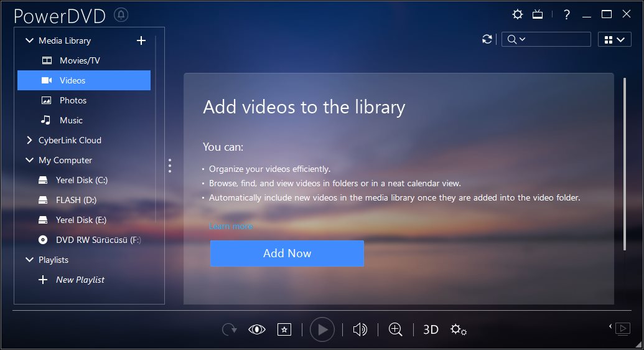The height and width of the screenshot is (350, 644).
Task: Collapse the Media Library section
Action: (x=30, y=40)
